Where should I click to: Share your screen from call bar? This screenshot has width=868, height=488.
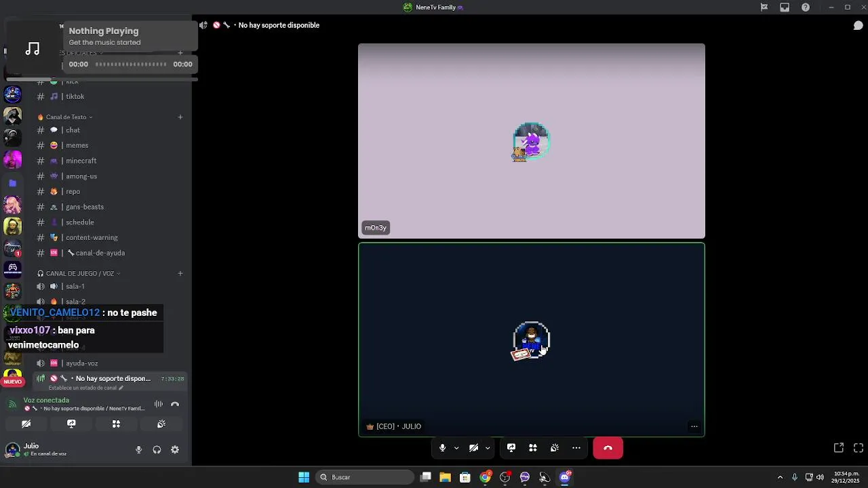pos(511,448)
